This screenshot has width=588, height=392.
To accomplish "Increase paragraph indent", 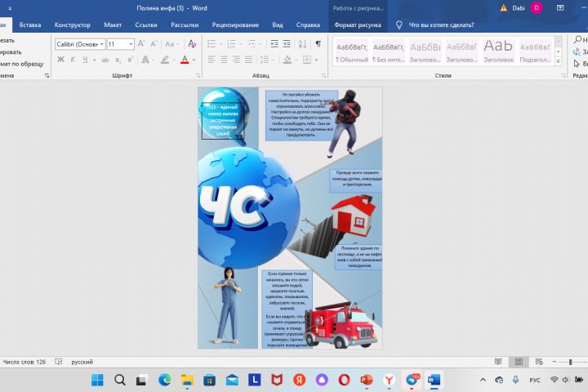I will click(x=285, y=44).
